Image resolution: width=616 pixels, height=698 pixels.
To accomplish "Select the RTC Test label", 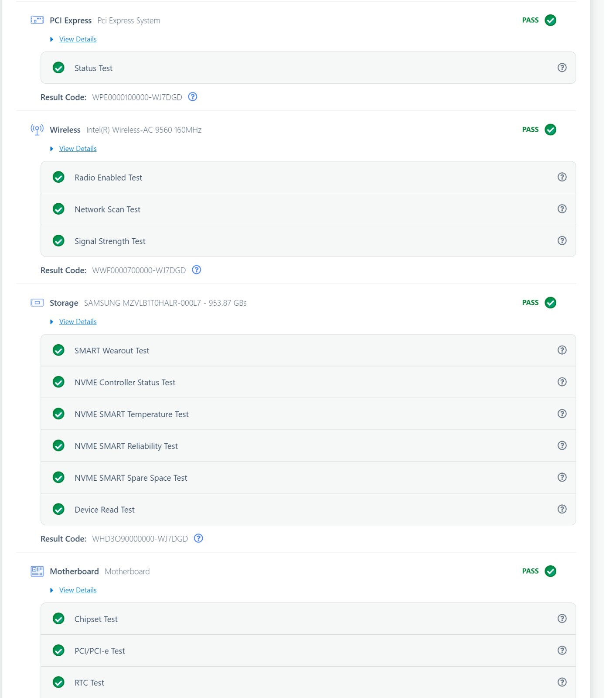I will click(x=89, y=683).
